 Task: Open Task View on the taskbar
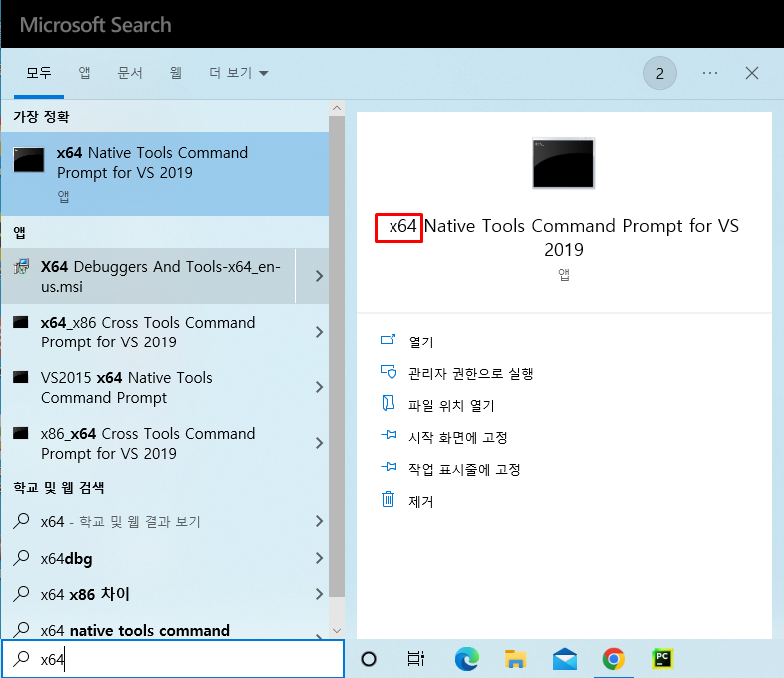click(416, 659)
